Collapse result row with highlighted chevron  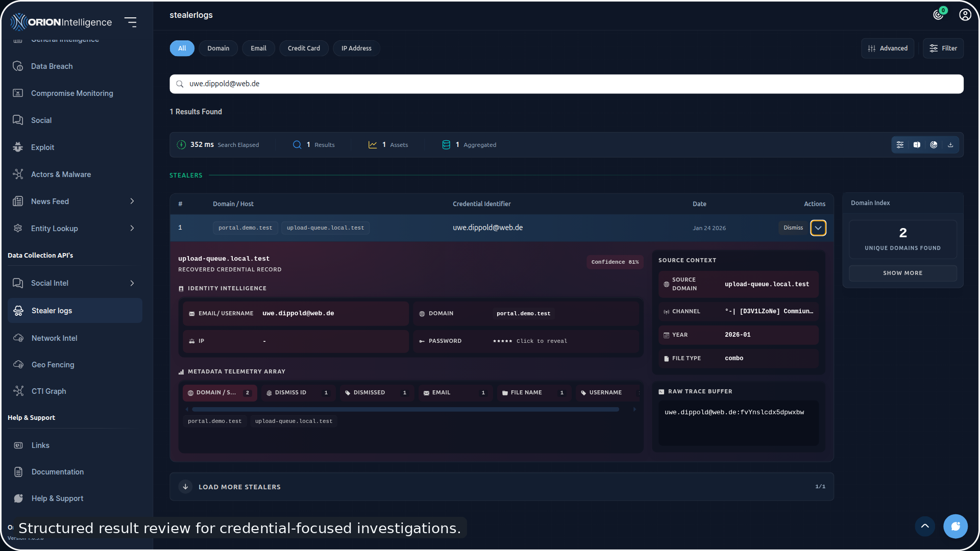click(x=818, y=228)
